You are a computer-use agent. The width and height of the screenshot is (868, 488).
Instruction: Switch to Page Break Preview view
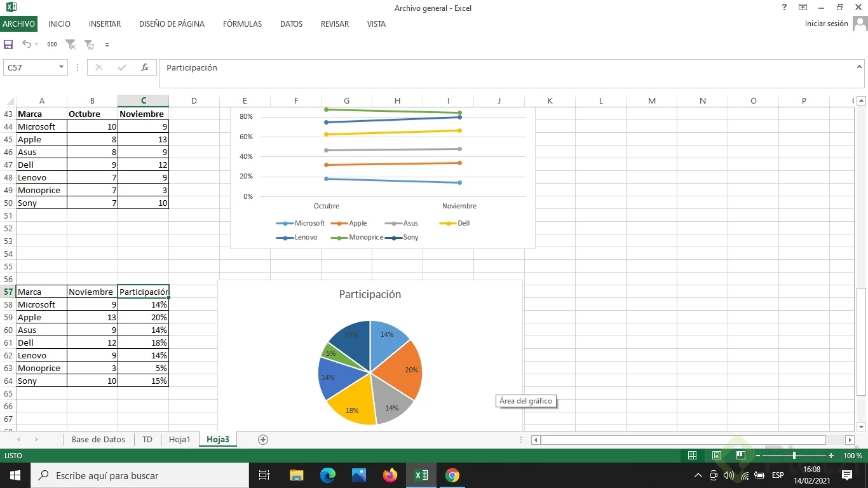(740, 456)
